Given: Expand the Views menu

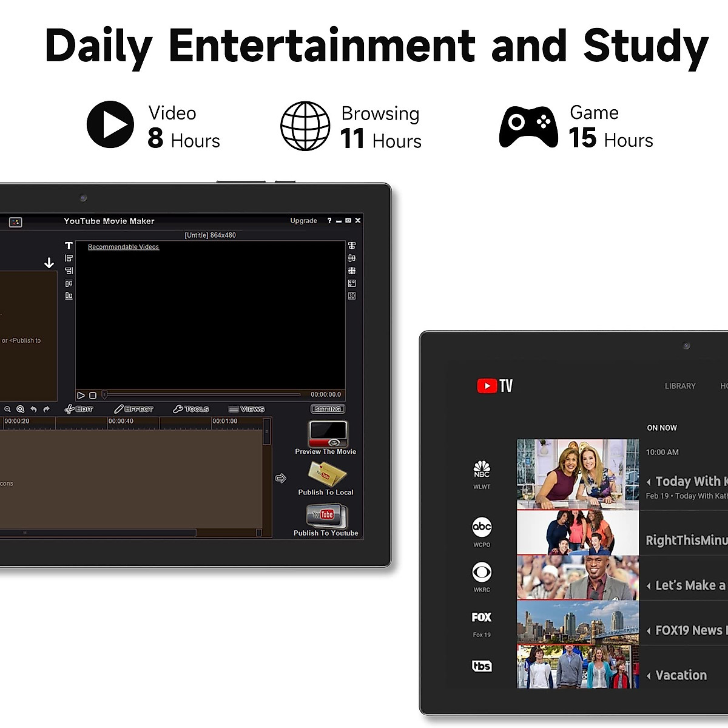Looking at the screenshot, I should tap(246, 409).
